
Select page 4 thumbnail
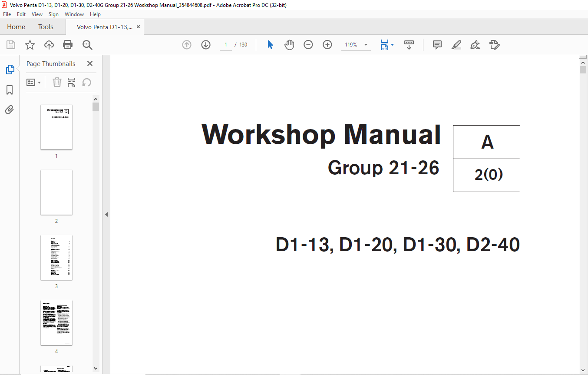coord(56,322)
